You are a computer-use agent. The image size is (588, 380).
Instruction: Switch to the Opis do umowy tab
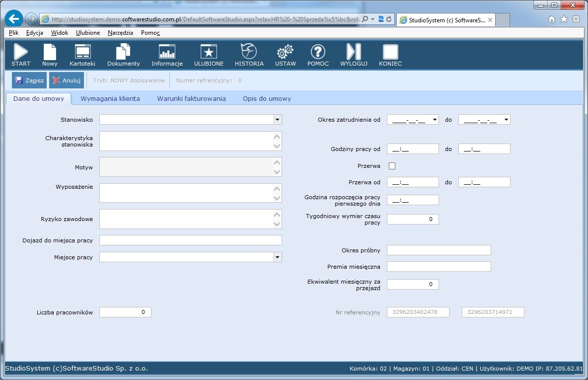pos(267,99)
